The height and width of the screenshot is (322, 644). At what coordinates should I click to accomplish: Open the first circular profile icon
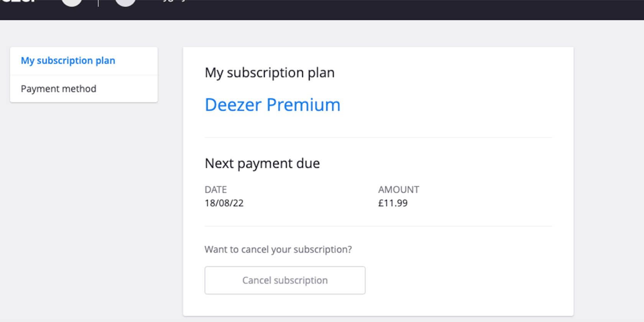(72, 2)
